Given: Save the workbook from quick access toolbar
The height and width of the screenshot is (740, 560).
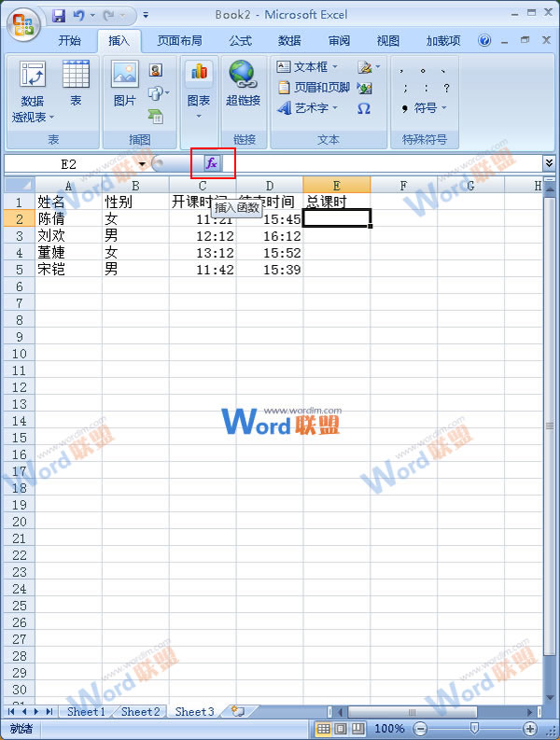Looking at the screenshot, I should click(59, 16).
